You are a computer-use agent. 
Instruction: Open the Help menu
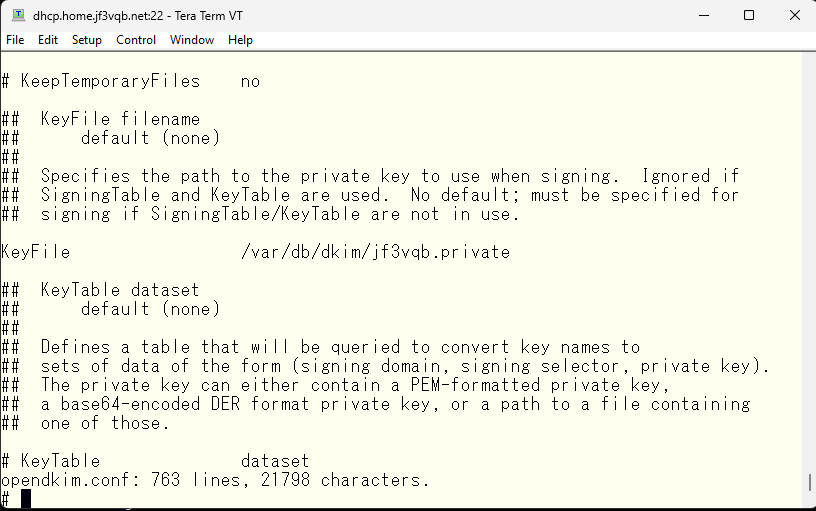click(240, 40)
